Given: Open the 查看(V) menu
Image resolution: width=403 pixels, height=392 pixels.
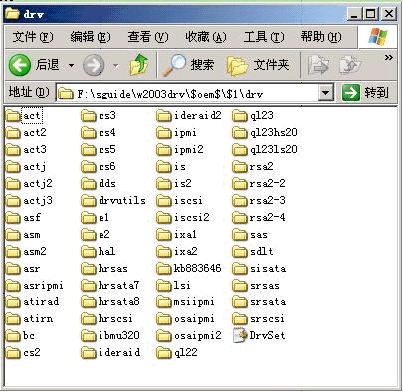Looking at the screenshot, I should pyautogui.click(x=148, y=37).
